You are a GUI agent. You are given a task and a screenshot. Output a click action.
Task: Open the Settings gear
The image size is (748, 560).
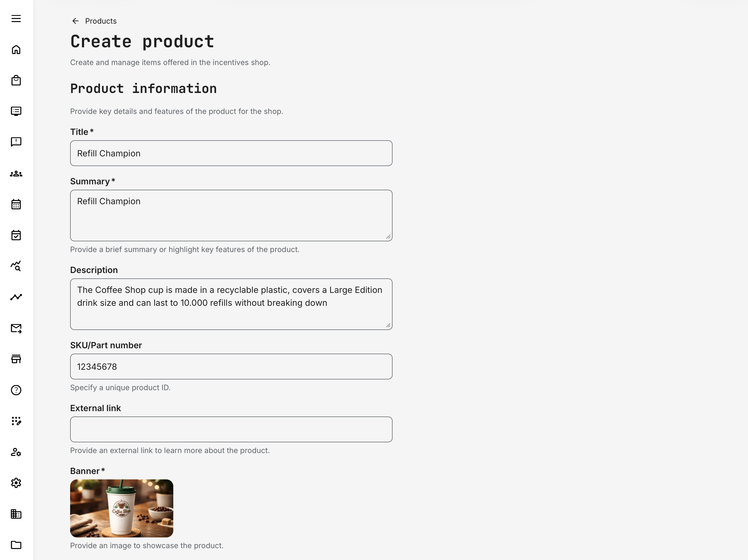[x=16, y=483]
